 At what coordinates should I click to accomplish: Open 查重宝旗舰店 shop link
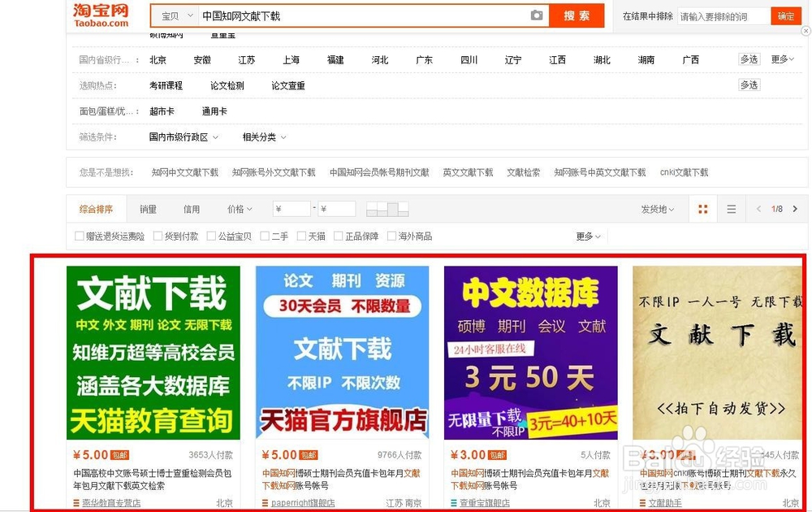pyautogui.click(x=485, y=503)
